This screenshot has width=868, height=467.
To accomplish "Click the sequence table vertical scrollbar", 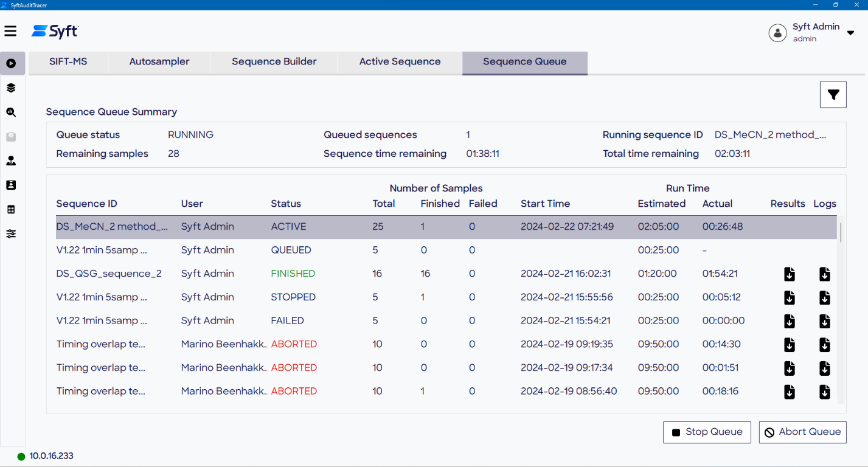I will click(x=841, y=232).
